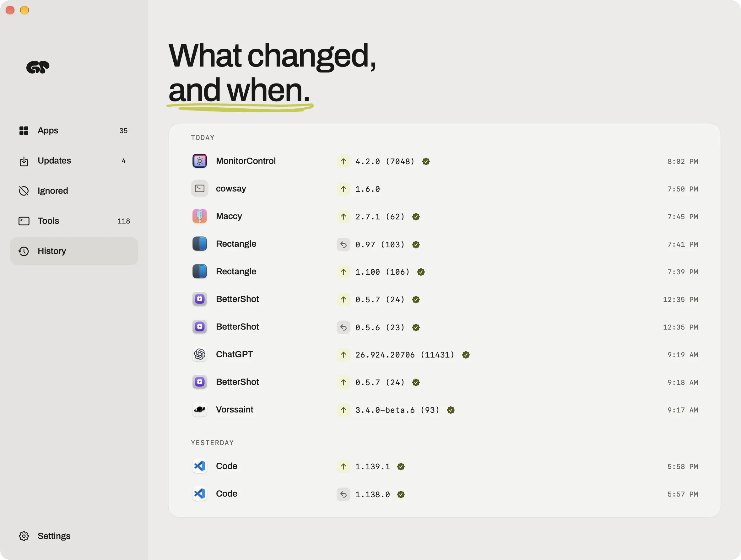Select the Maccy entry name
Image resolution: width=741 pixels, height=560 pixels.
(x=229, y=216)
